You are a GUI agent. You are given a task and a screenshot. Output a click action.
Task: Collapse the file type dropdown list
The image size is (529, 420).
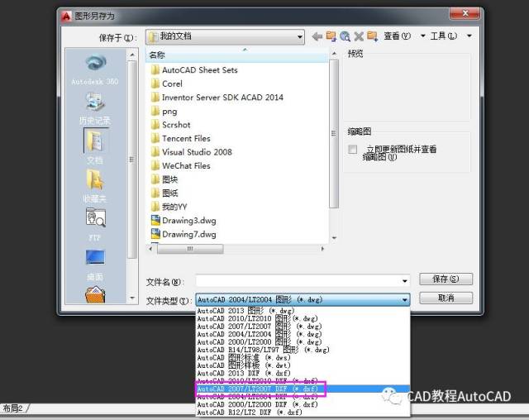click(x=404, y=299)
